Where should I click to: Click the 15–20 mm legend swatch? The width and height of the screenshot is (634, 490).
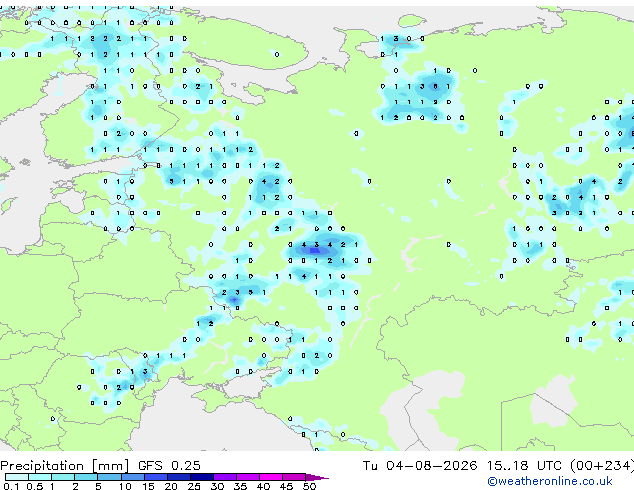point(156,477)
